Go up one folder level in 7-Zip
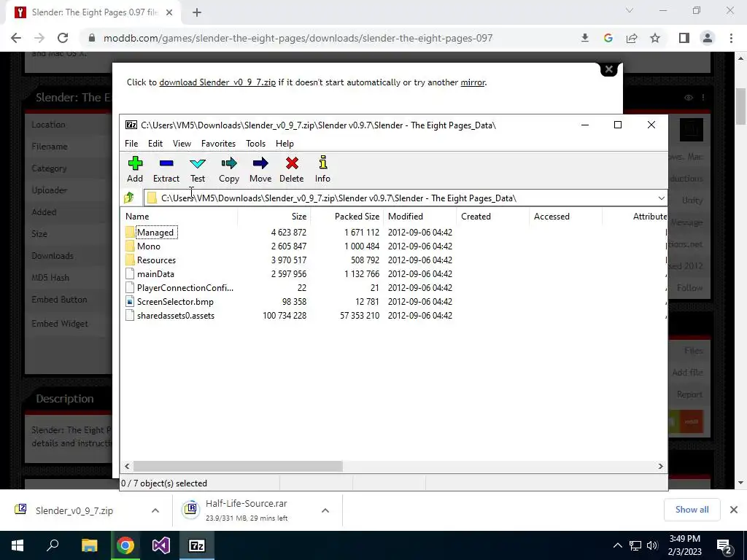Screen dimensions: 747x560 click(x=129, y=198)
